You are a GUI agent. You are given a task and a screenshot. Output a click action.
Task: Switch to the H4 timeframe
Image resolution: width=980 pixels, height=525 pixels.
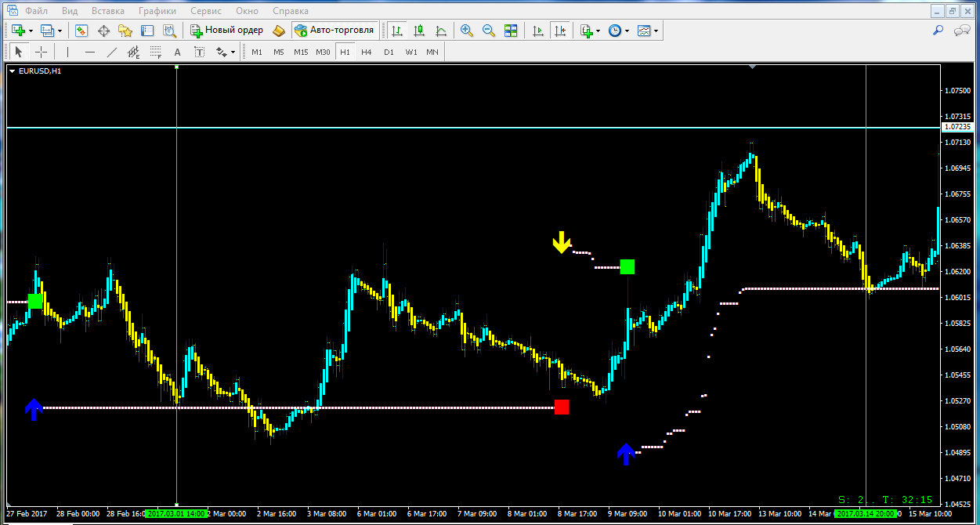[x=367, y=52]
